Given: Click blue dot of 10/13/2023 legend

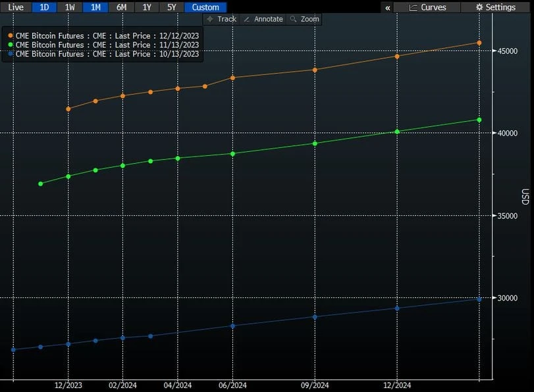Looking at the screenshot, I should coord(10,54).
